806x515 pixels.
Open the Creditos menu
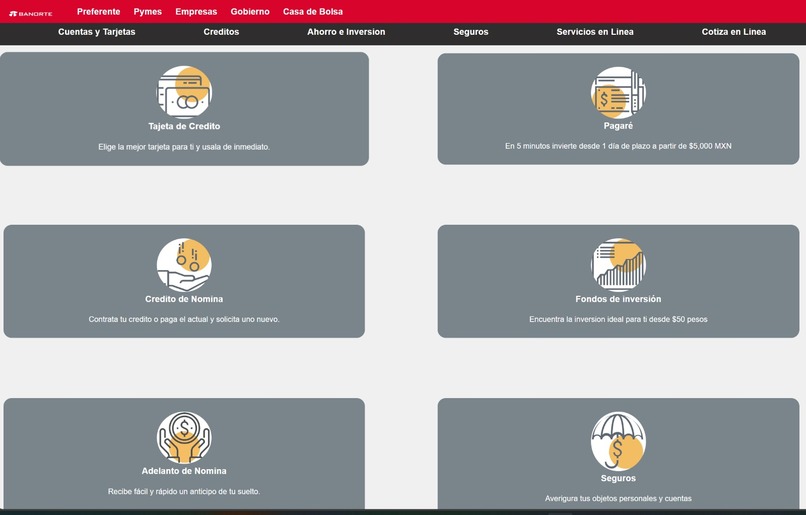click(221, 32)
